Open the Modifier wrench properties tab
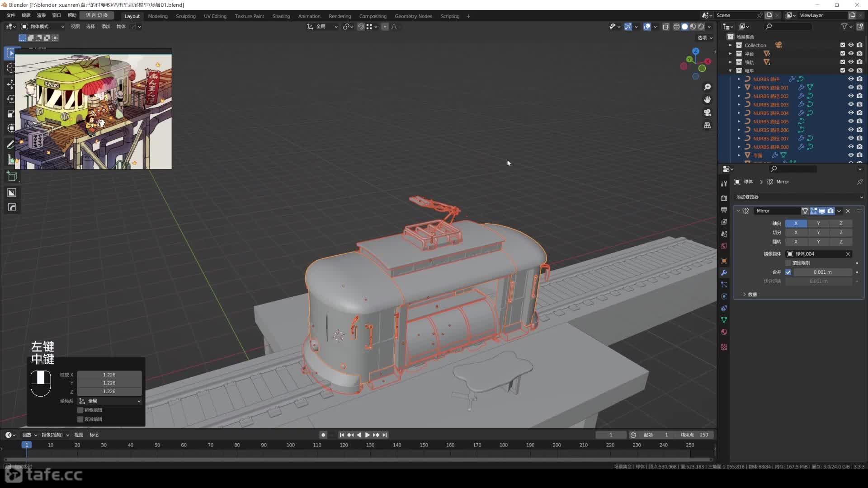 point(724,272)
